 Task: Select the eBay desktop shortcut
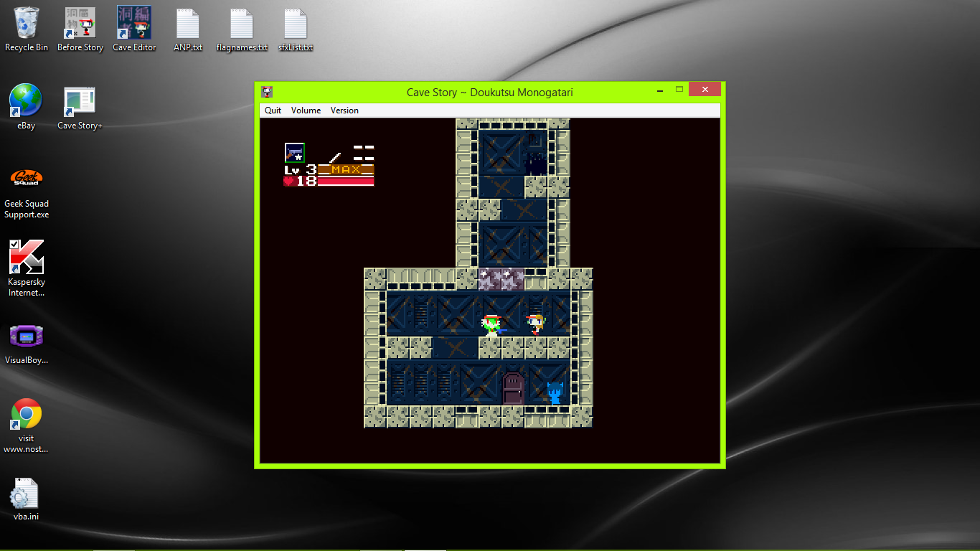tap(27, 107)
